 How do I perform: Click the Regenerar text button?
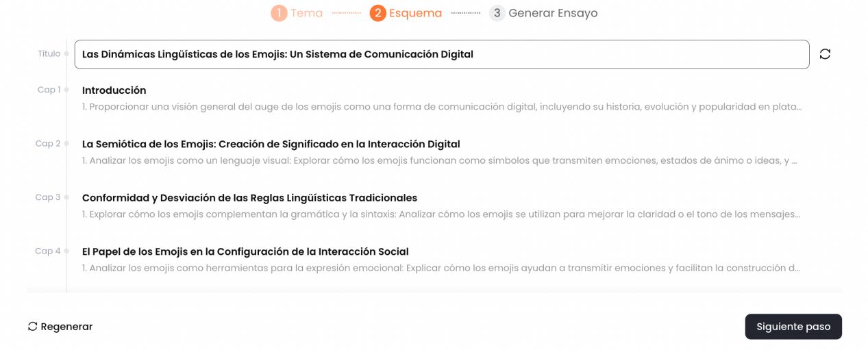coord(66,327)
